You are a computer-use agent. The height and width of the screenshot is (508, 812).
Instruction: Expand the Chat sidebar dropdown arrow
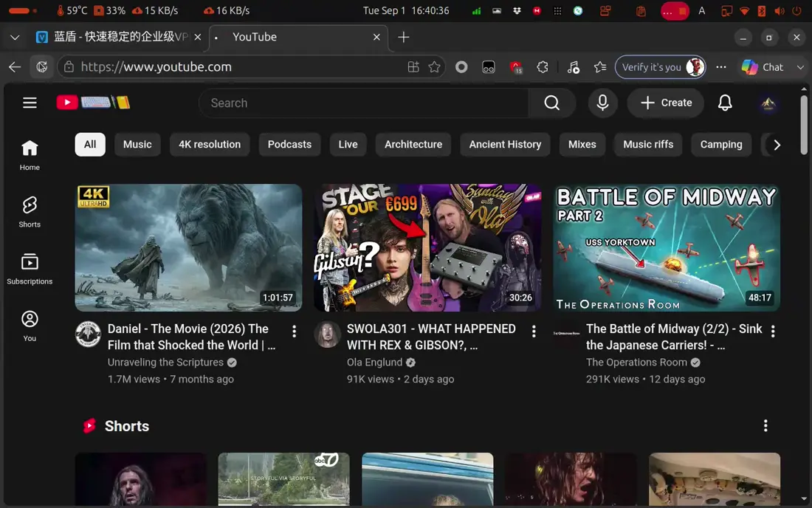point(800,67)
